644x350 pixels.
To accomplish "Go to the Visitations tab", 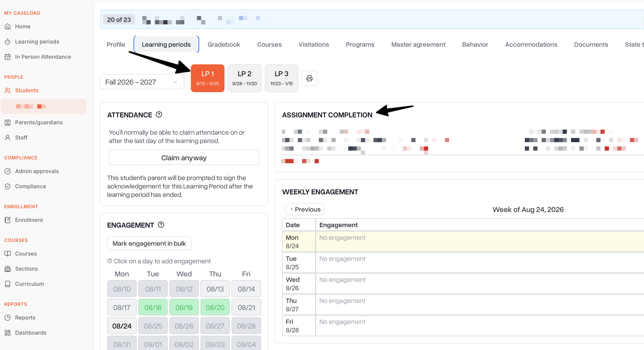I will coord(314,44).
